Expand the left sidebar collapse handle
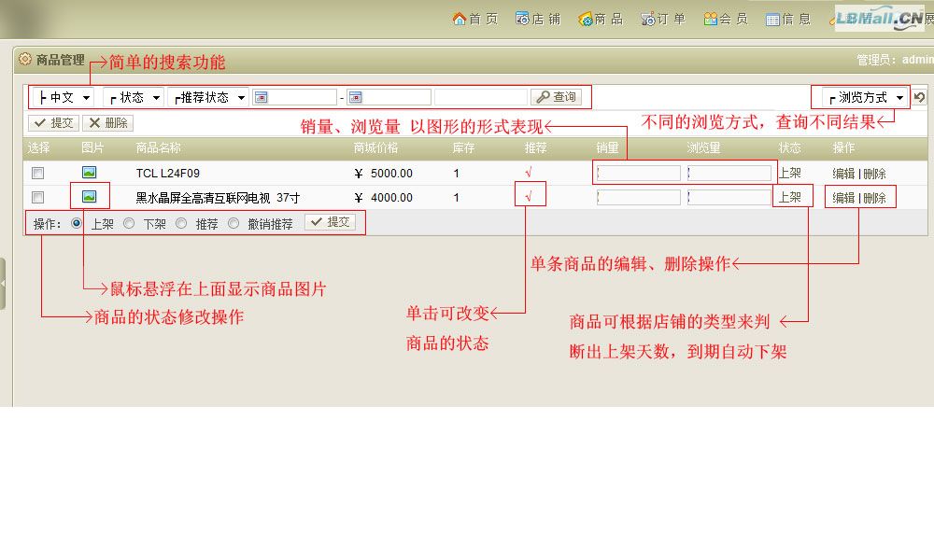934x560 pixels. 3,284
